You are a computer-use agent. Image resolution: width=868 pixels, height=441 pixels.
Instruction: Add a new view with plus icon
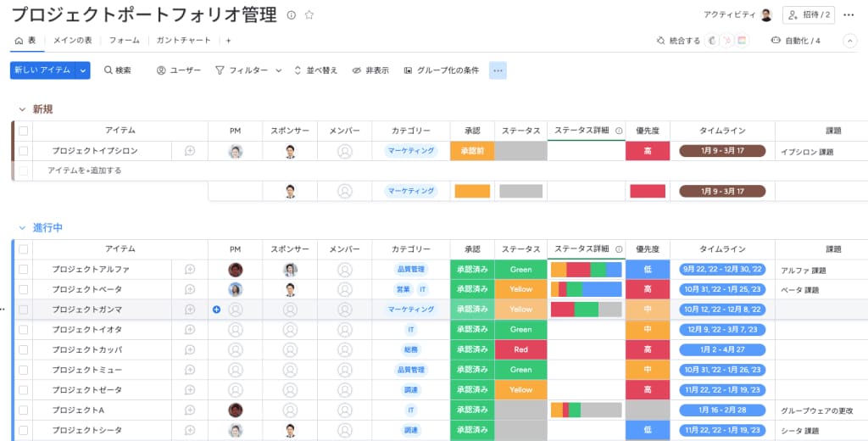pyautogui.click(x=228, y=41)
